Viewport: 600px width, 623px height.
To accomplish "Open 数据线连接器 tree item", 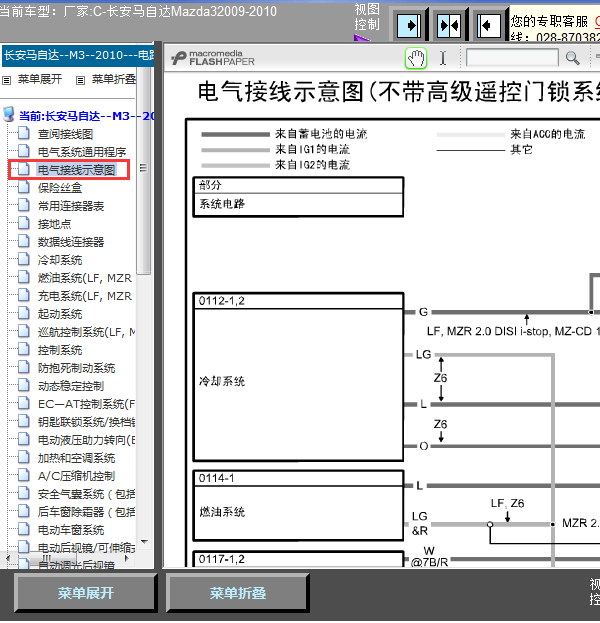I will [x=71, y=242].
